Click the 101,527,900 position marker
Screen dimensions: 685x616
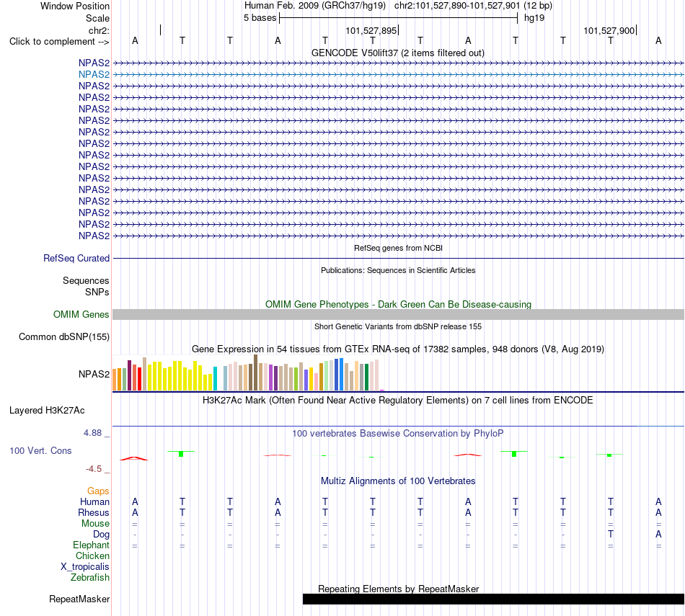[x=609, y=30]
